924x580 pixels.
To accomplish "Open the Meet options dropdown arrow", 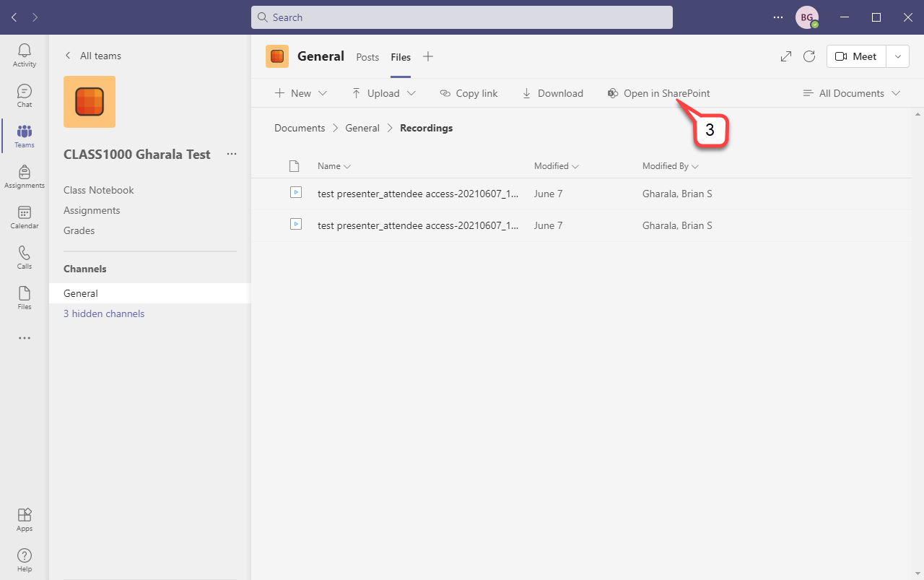I will (x=897, y=56).
